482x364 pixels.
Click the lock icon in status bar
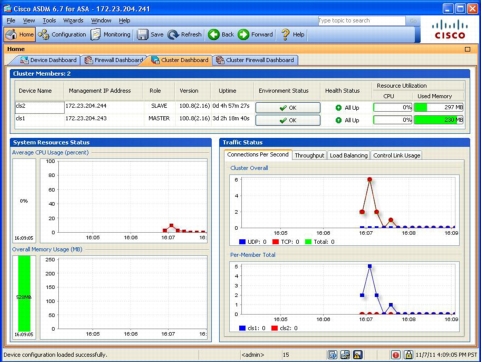click(408, 355)
